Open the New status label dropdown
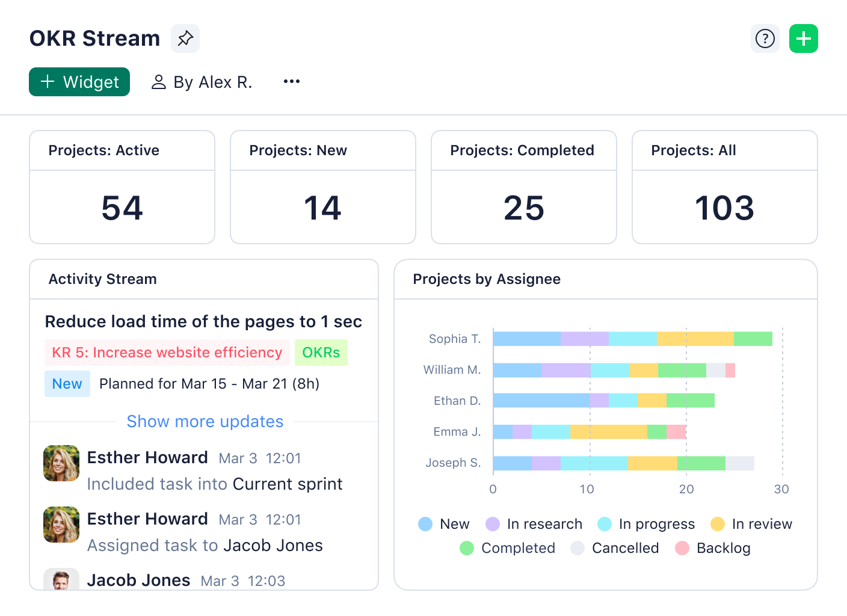Viewport: 847px width, 616px height. 67,384
